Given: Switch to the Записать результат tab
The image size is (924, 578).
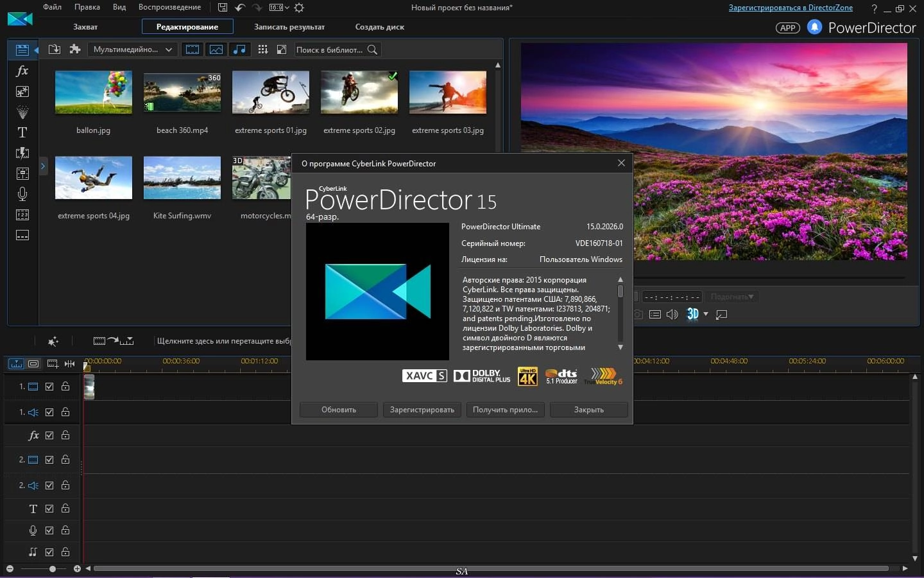Looking at the screenshot, I should [289, 27].
